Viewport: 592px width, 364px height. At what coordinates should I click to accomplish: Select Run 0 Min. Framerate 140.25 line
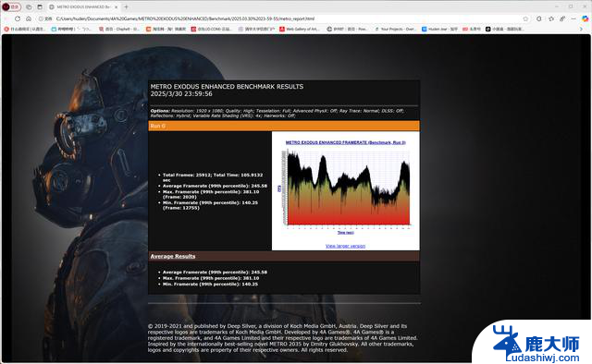[x=210, y=205]
